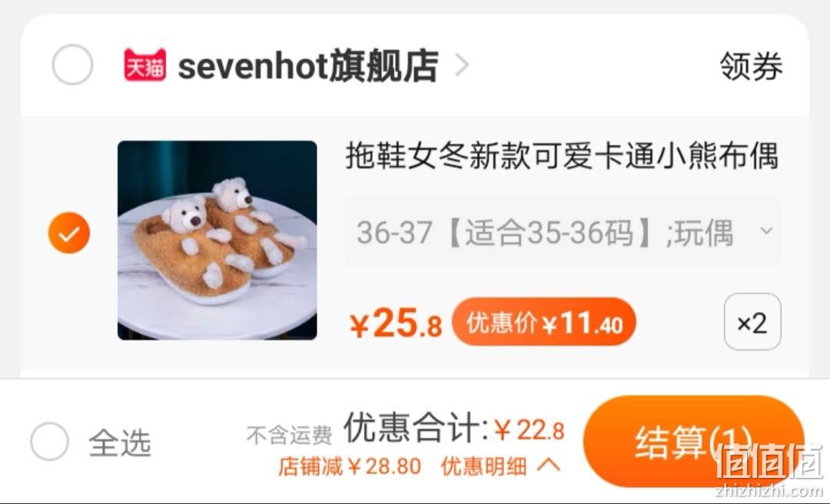Screen dimensions: 830x504
Task: Tap the 店铺减 ¥28.80 store discount text
Action: click(350, 466)
